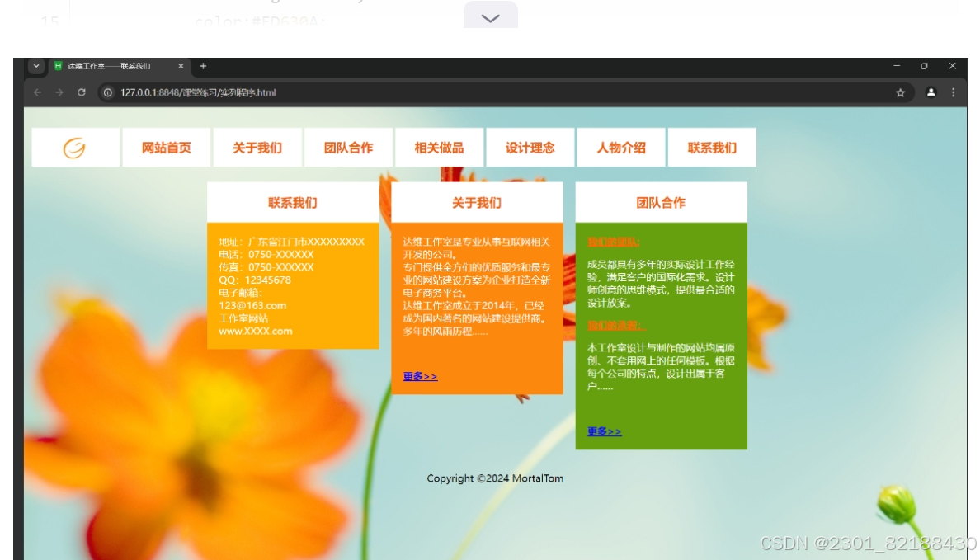The width and height of the screenshot is (980, 560).
Task: Open the tab search dropdown arrow
Action: pyautogui.click(x=36, y=66)
